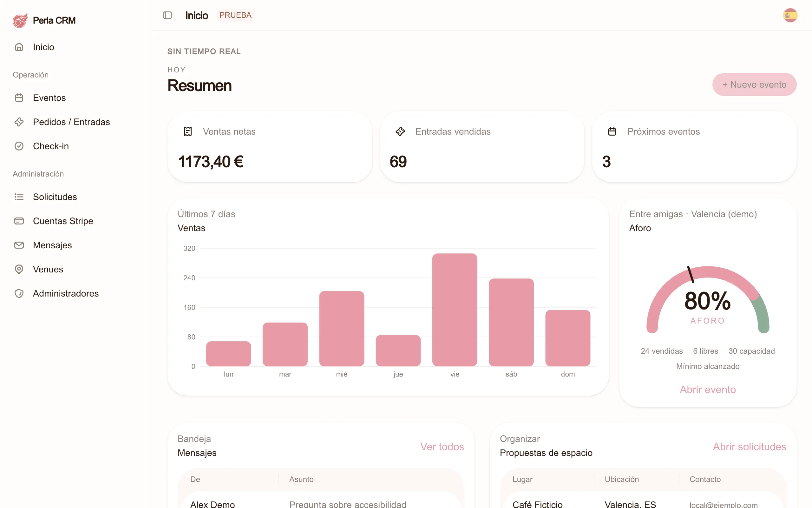Click the Abrir evento link

708,389
